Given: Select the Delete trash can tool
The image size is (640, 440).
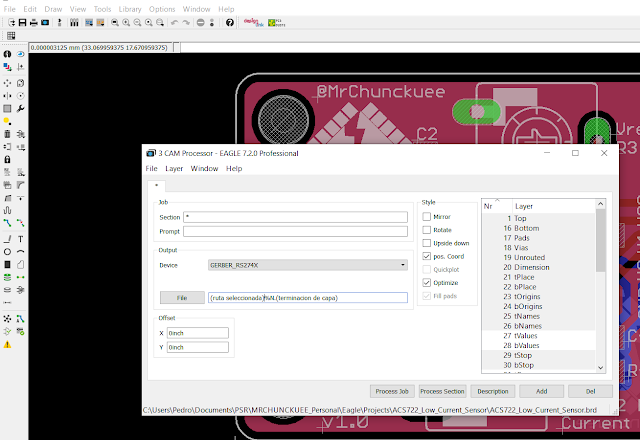Looking at the screenshot, I should (x=7, y=134).
